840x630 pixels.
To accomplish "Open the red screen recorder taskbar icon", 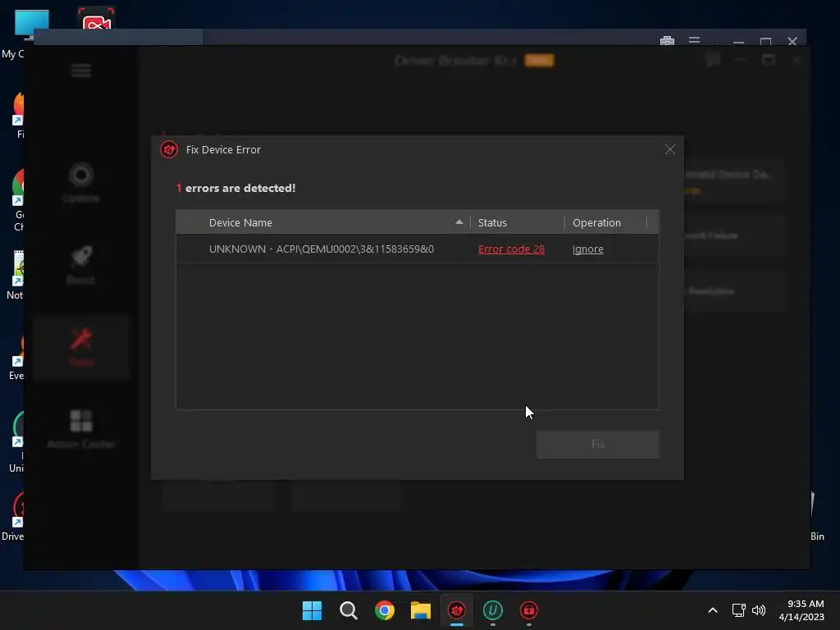I will point(529,610).
